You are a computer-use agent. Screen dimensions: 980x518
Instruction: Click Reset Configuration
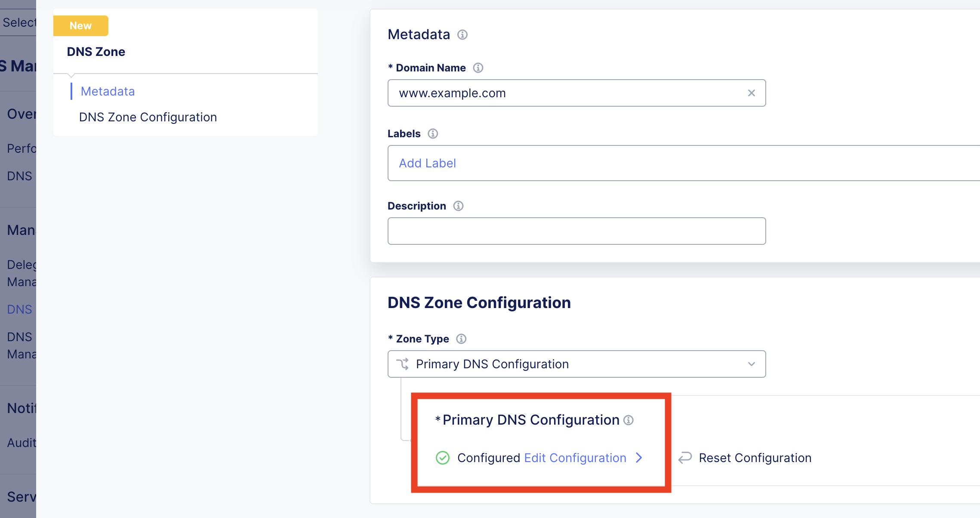pyautogui.click(x=755, y=458)
